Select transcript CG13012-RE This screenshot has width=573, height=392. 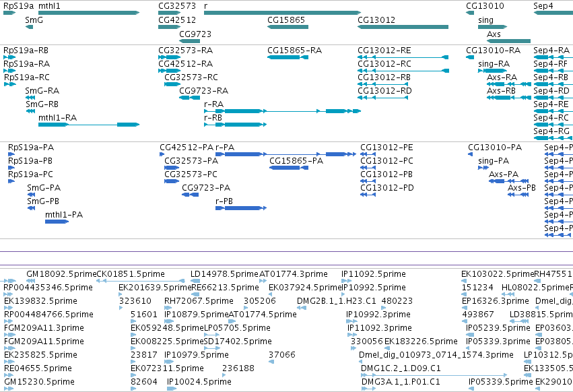[x=384, y=51]
